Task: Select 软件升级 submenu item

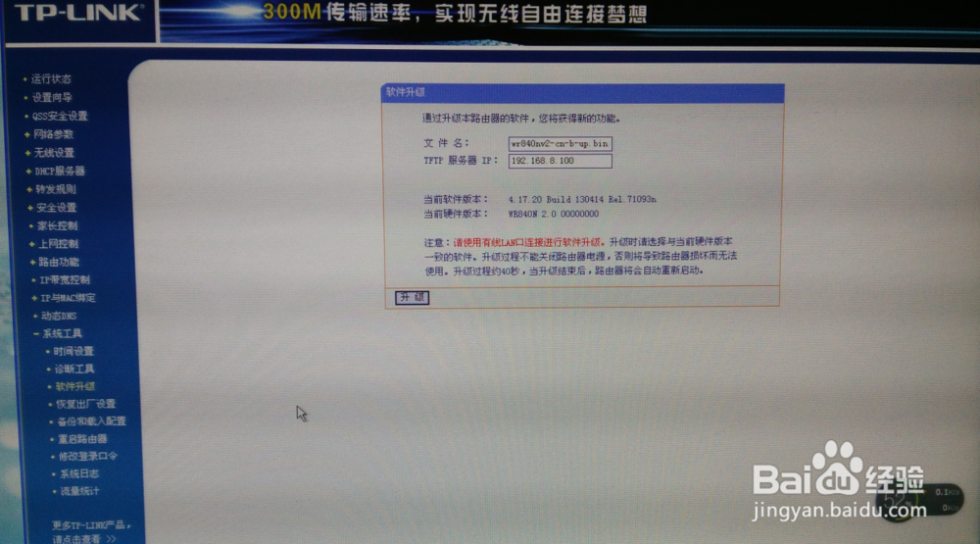Action: [x=75, y=386]
